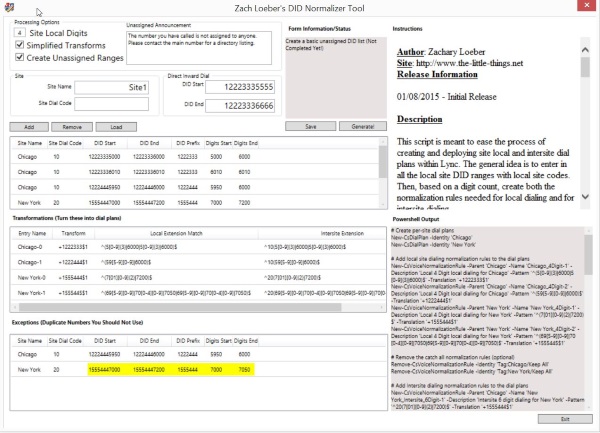Click the Save button
This screenshot has height=433, width=600.
coord(311,127)
